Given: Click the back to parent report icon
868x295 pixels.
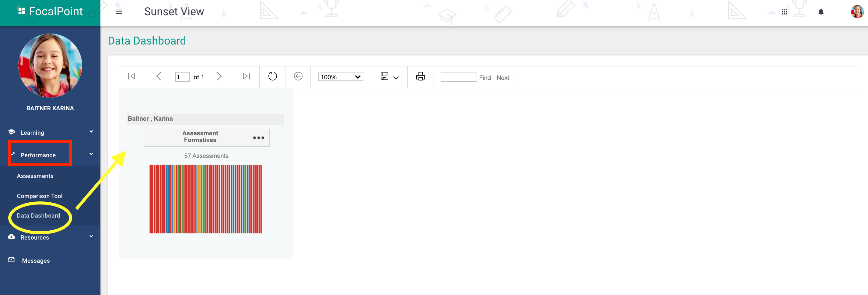Looking at the screenshot, I should [x=298, y=76].
